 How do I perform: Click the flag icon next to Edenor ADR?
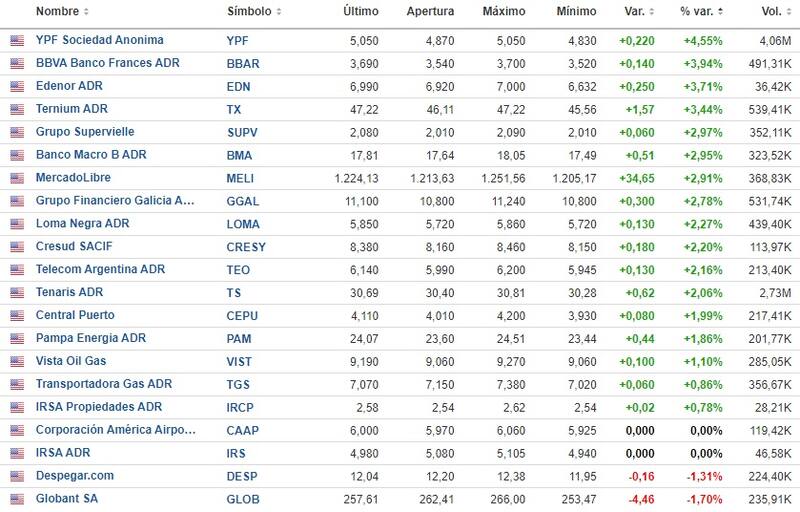[16, 87]
